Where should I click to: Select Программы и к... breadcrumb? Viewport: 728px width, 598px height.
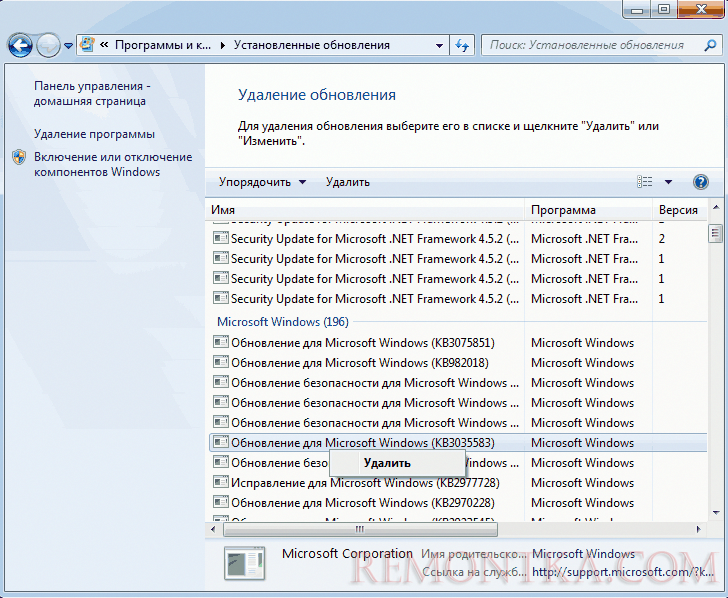coord(162,45)
